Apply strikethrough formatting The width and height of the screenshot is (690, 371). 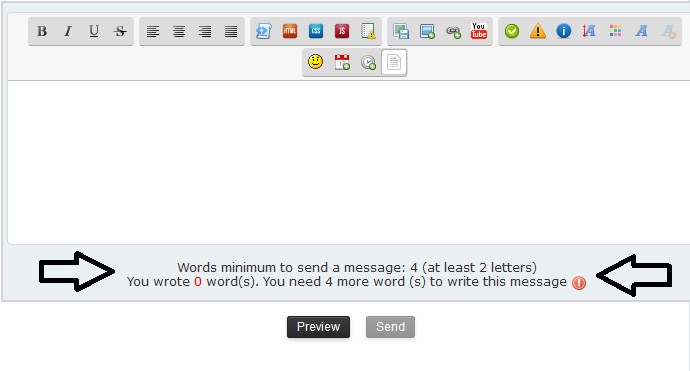tap(120, 31)
